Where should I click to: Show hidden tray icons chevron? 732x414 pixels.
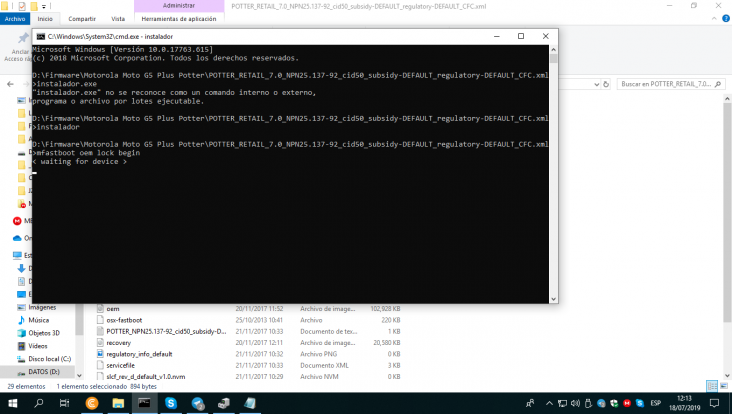tap(549, 403)
